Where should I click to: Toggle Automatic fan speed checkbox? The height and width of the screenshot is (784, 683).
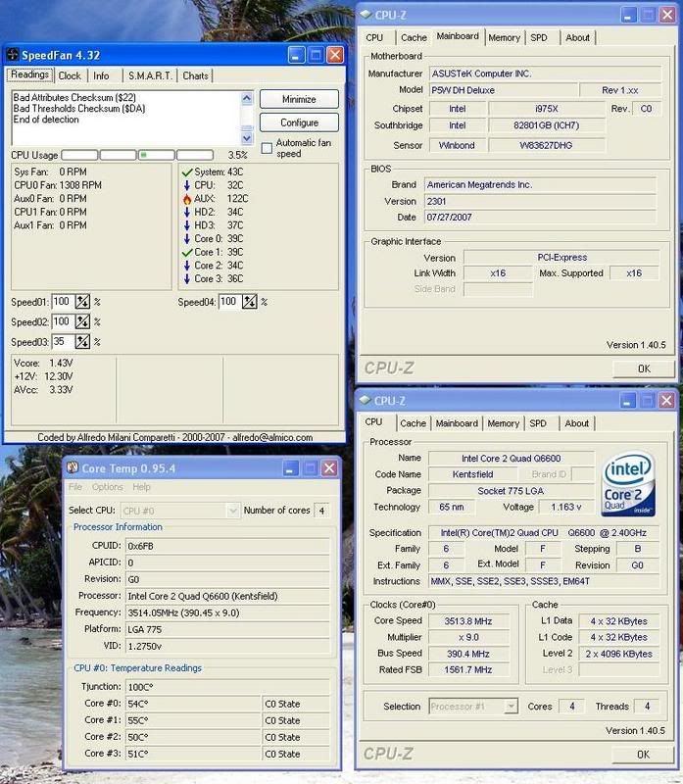click(267, 148)
